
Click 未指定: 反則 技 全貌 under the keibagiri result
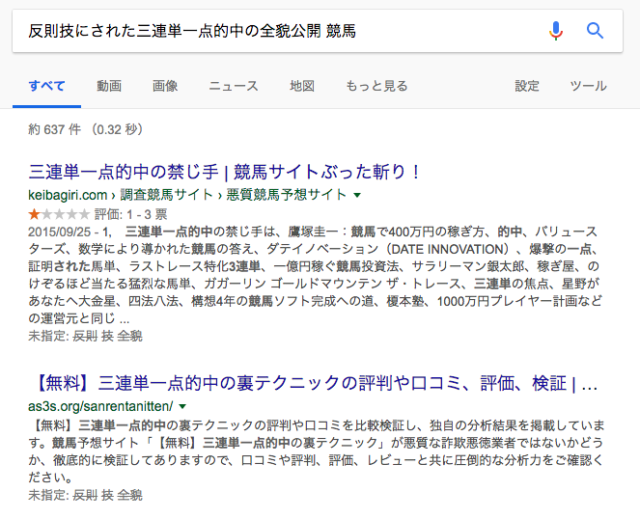pos(85,336)
